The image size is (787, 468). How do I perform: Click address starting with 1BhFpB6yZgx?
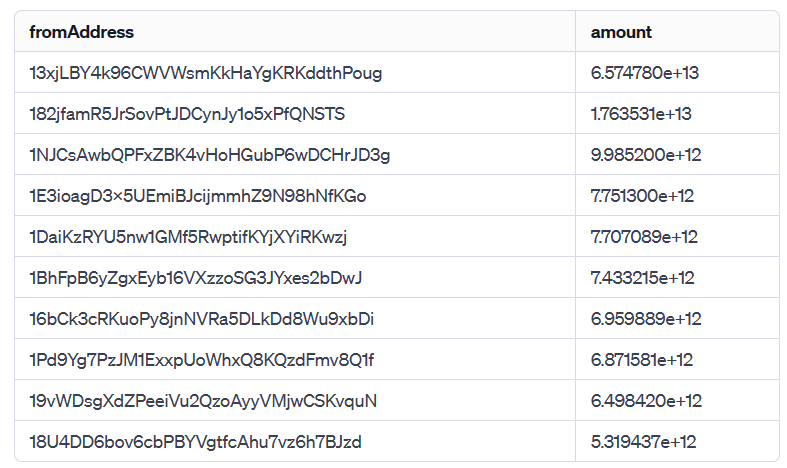(x=196, y=278)
